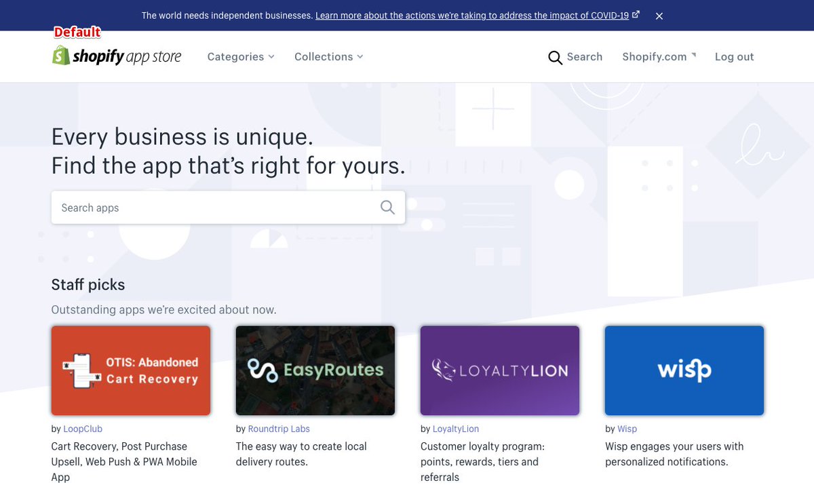814x504 pixels.
Task: Open the Wisp app tile
Action: (x=684, y=370)
